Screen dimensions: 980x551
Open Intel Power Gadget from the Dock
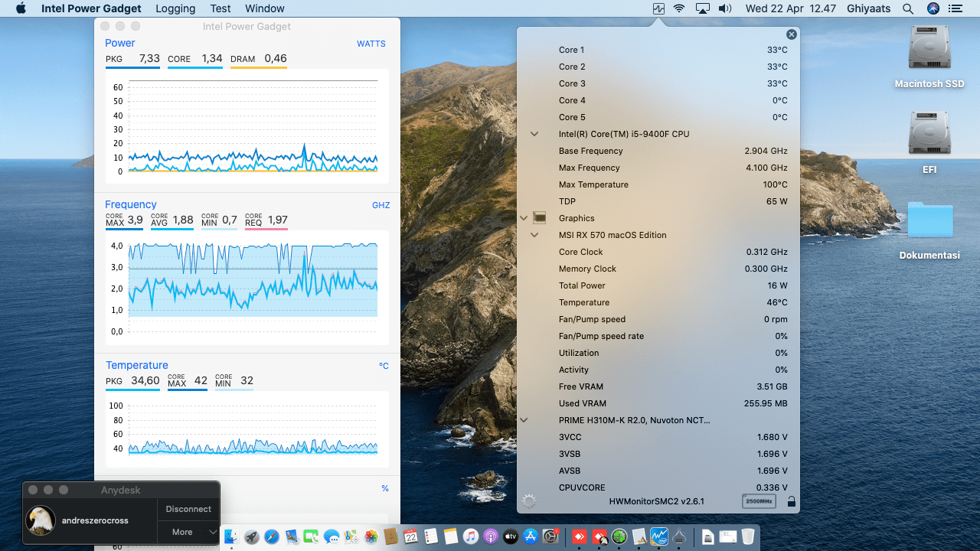coord(658,536)
